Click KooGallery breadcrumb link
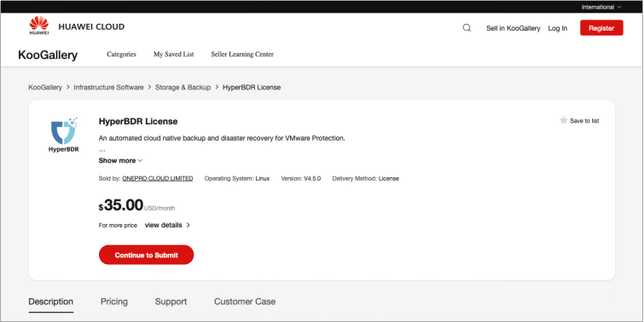 (x=45, y=88)
